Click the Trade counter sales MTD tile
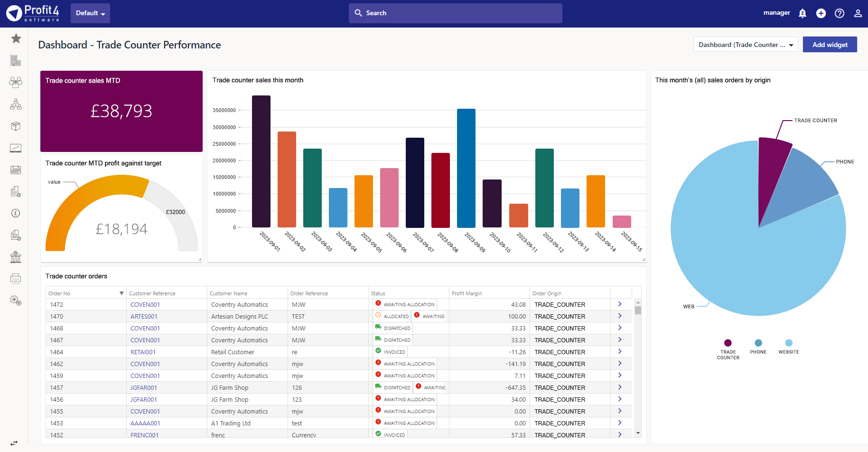This screenshot has height=452, width=868. [x=121, y=111]
